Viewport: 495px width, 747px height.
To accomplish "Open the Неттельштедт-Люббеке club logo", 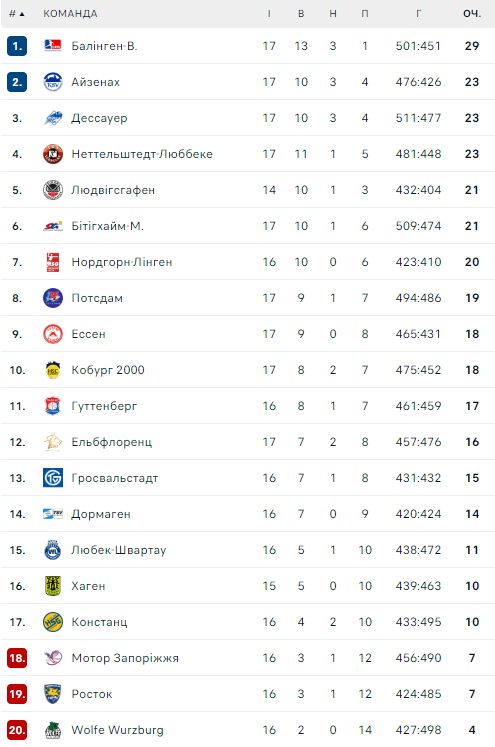I will tap(52, 154).
